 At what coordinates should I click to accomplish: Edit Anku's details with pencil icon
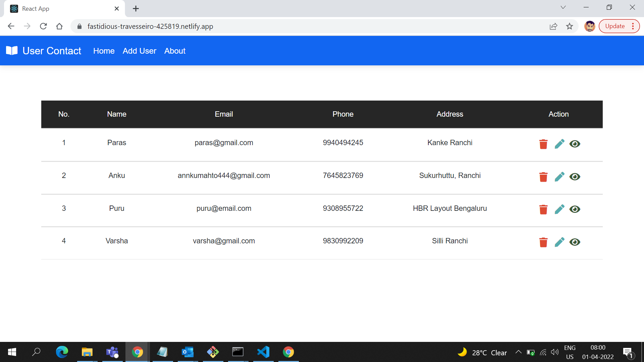[x=559, y=177]
